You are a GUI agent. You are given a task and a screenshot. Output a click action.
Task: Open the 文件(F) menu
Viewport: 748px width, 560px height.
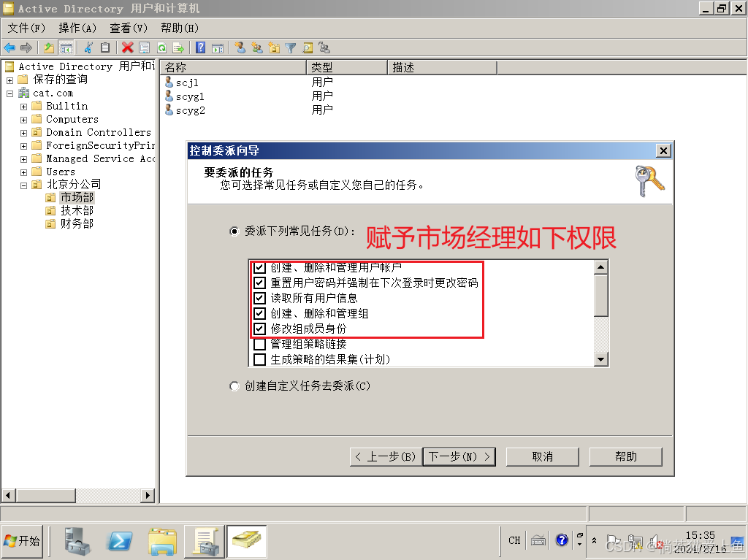pos(26,28)
